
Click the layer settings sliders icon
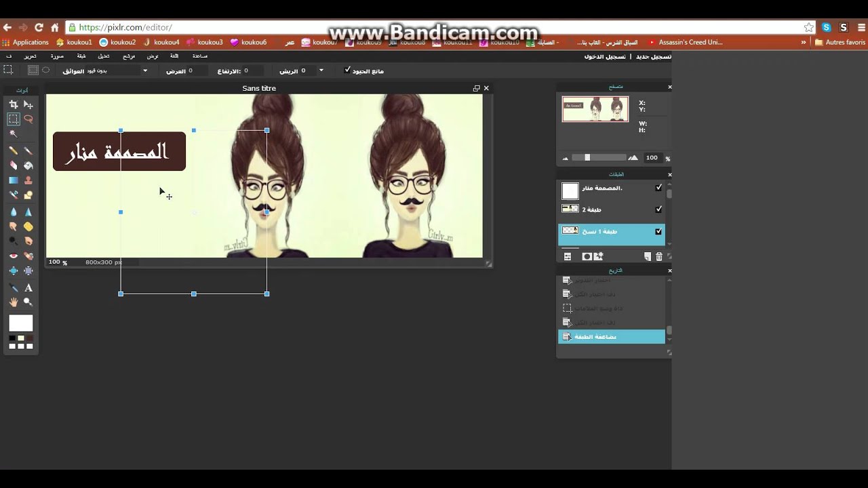coord(568,257)
